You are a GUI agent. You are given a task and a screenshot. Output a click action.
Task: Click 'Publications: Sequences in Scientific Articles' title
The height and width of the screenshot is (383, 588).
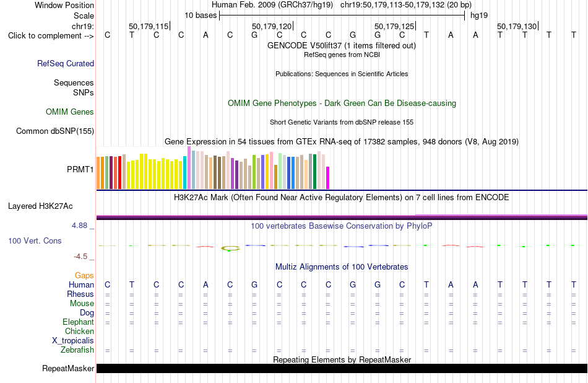(342, 74)
